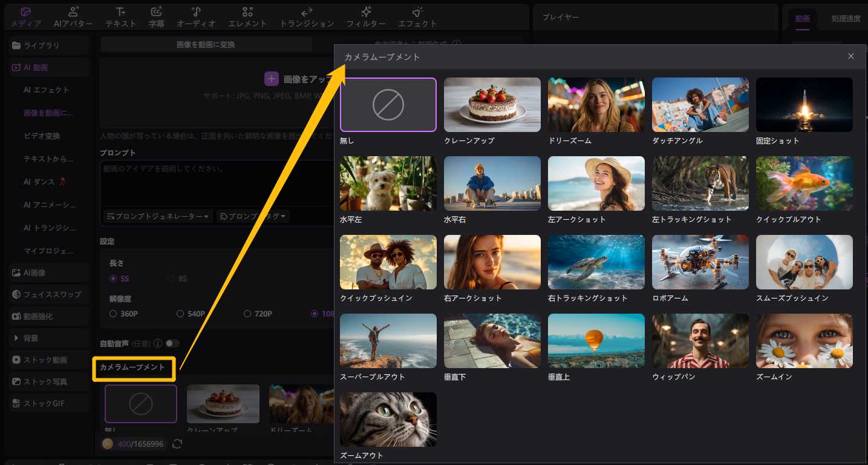
Task: Choose the 720P resolution option
Action: (x=247, y=314)
